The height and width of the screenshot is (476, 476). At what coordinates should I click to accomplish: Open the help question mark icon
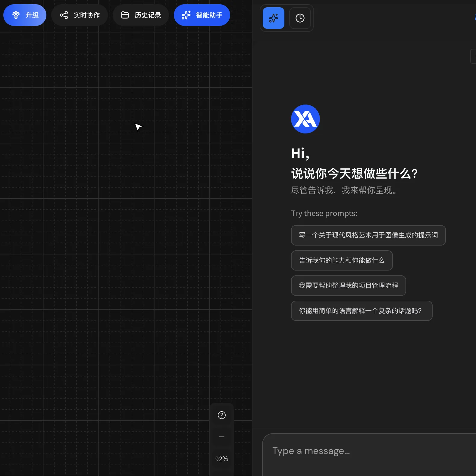coord(222,415)
